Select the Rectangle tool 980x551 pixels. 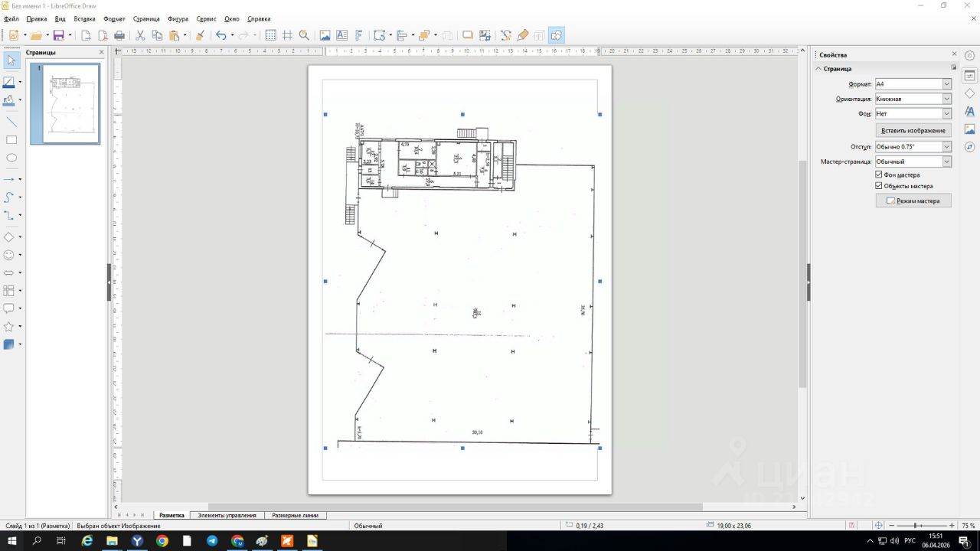coord(11,139)
